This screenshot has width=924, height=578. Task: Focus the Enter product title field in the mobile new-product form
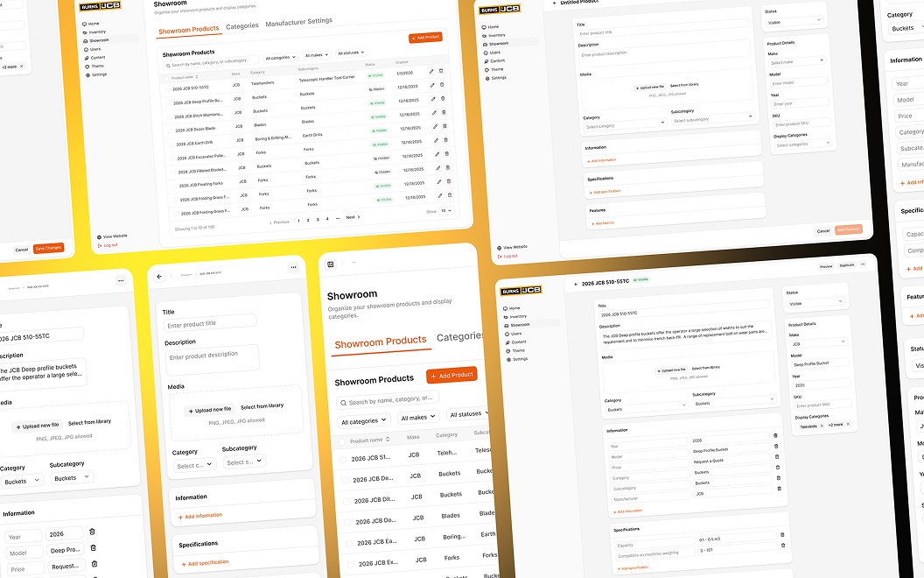[x=211, y=322]
